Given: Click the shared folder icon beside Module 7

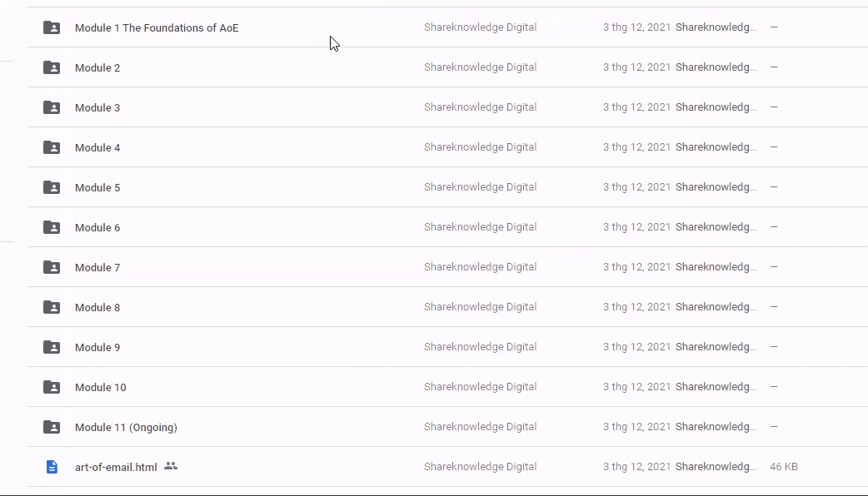Looking at the screenshot, I should pyautogui.click(x=52, y=267).
